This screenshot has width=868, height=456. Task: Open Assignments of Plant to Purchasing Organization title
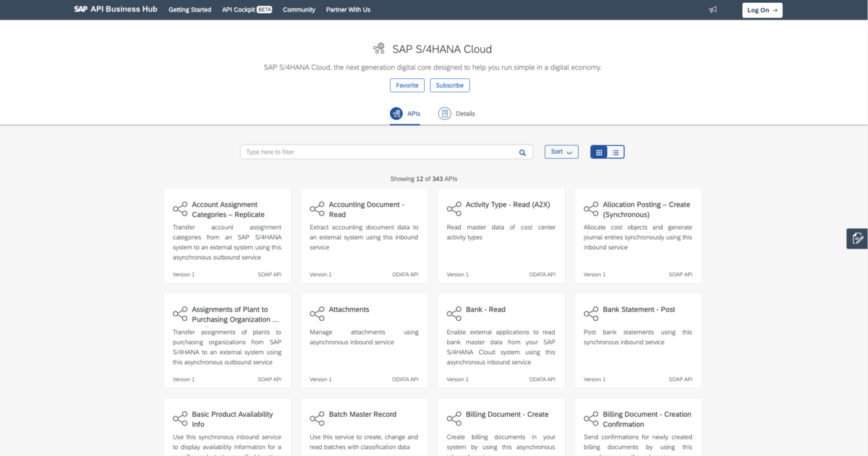(235, 314)
